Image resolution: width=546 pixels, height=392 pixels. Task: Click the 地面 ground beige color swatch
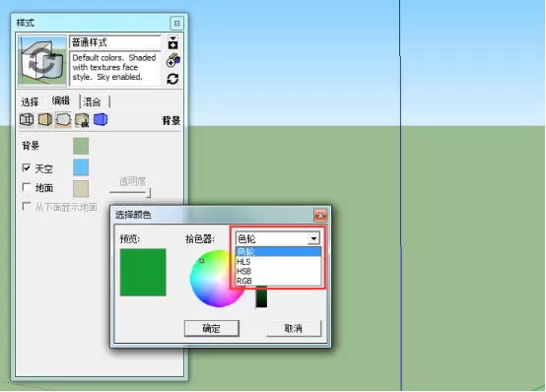coord(81,189)
